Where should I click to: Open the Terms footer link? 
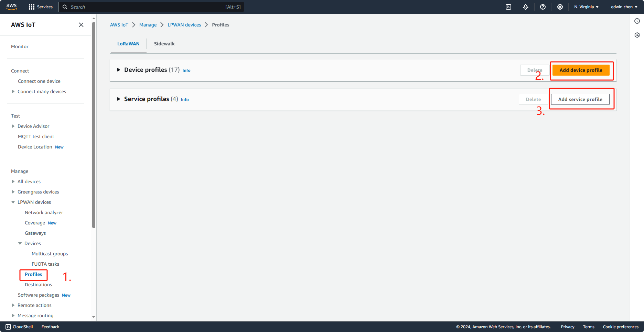point(589,327)
